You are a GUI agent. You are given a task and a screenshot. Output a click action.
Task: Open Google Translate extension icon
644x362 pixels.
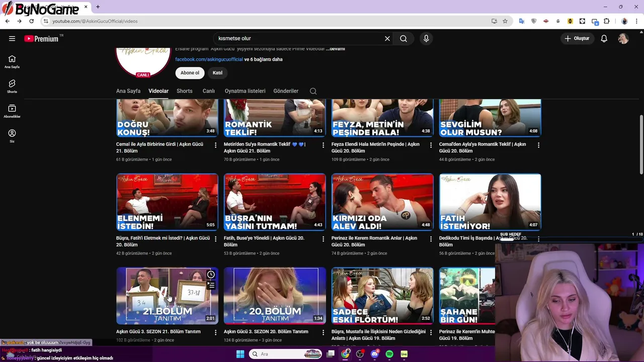coord(522,21)
